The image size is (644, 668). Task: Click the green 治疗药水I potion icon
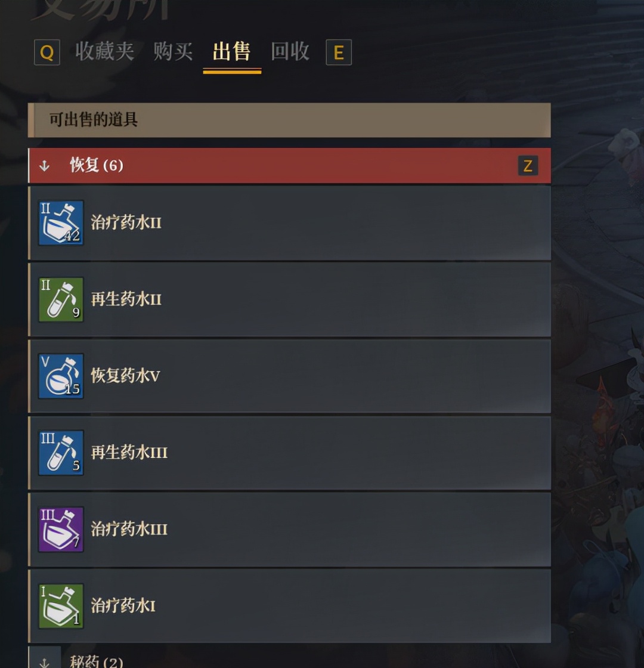[61, 606]
